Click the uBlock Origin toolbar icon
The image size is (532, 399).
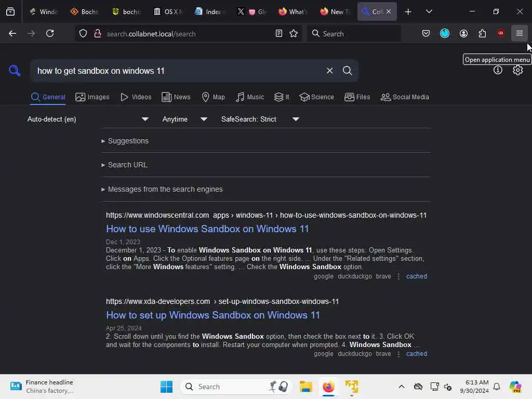pos(501,33)
